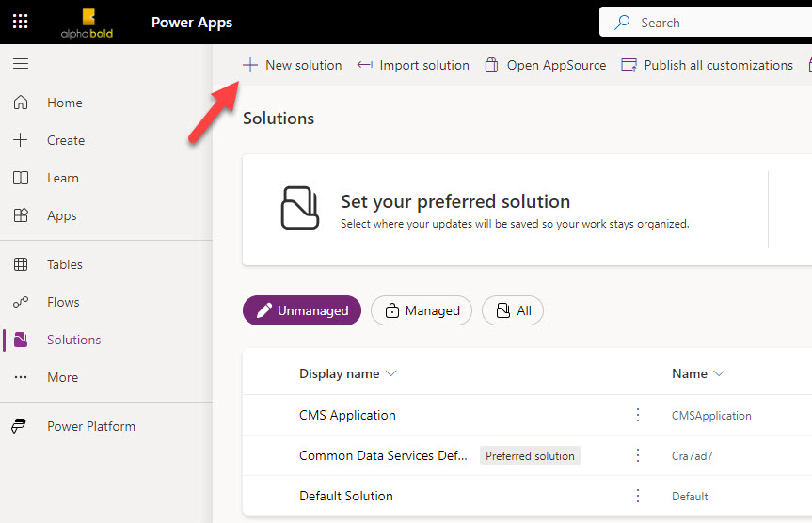Open the CMS Application solution
The image size is (812, 523).
click(x=347, y=415)
